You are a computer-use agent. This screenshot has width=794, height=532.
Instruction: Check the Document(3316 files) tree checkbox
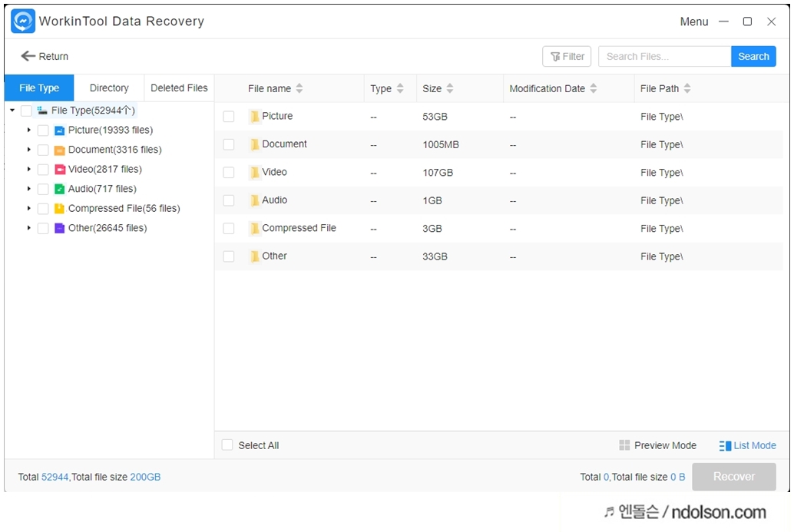click(43, 150)
